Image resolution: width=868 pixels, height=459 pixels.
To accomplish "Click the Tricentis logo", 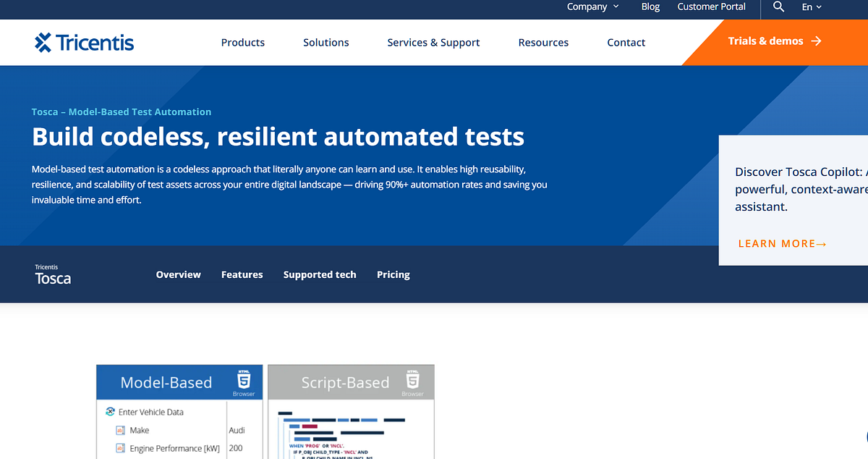I will 84,42.
